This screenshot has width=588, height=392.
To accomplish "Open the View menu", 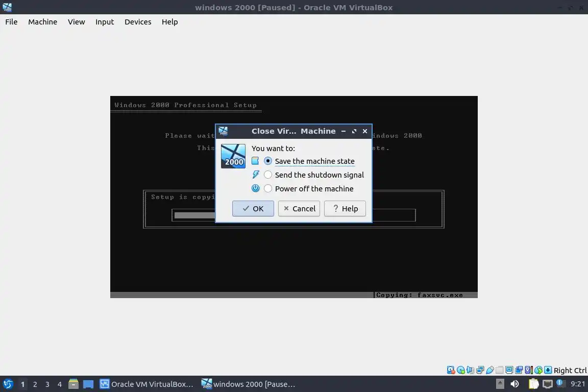I will (76, 22).
